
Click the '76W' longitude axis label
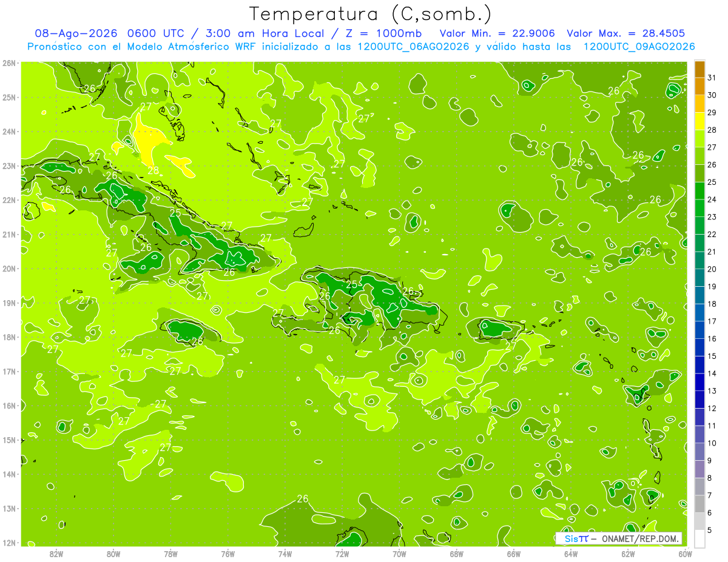click(228, 554)
